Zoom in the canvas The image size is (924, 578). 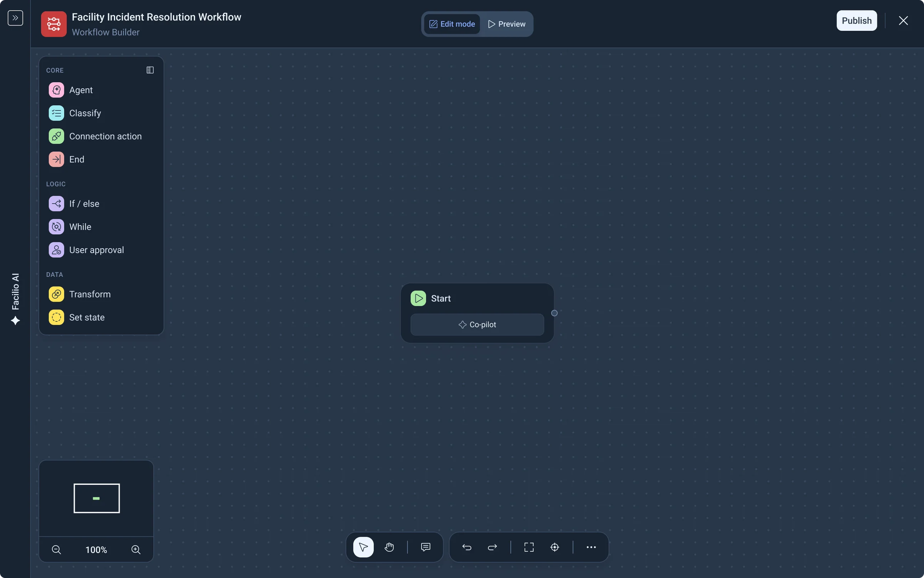(x=136, y=549)
